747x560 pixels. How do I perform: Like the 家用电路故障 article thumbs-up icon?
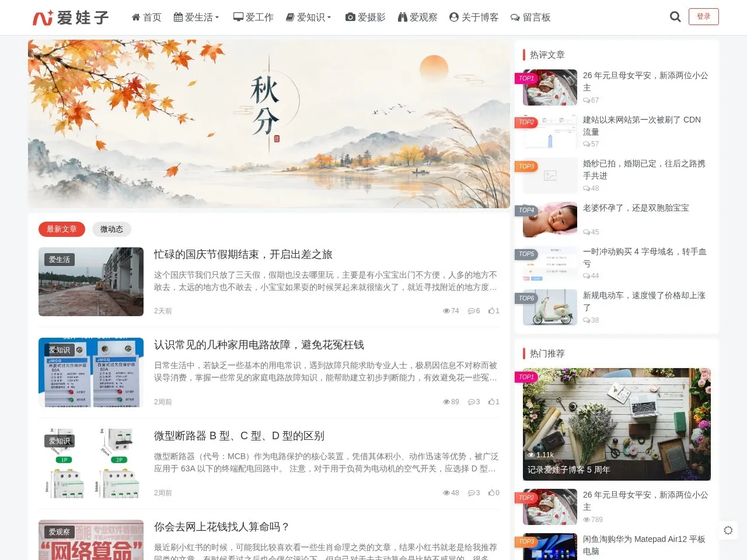tap(491, 402)
